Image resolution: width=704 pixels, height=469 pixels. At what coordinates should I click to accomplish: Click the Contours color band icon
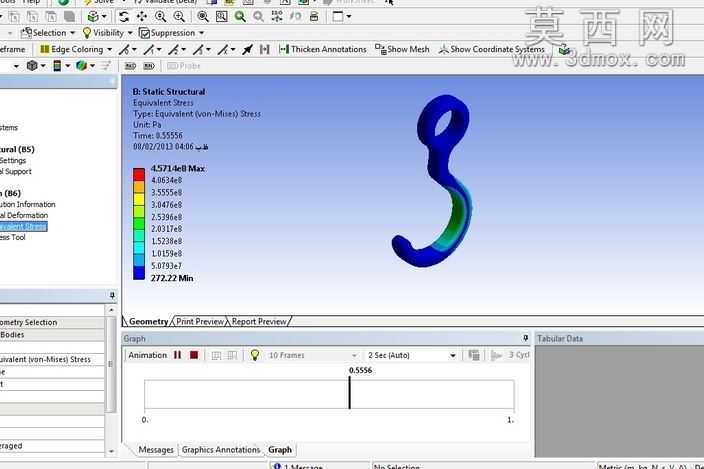coord(57,66)
